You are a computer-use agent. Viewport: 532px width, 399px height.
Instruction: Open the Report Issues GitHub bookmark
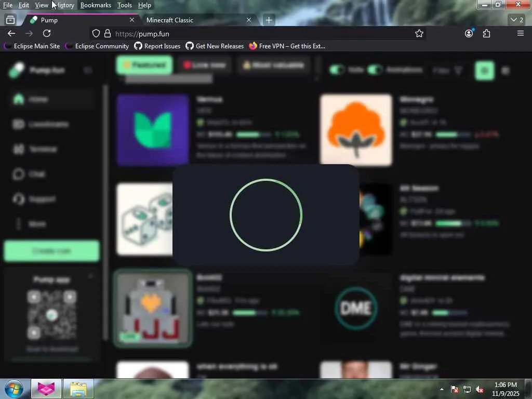tap(157, 46)
